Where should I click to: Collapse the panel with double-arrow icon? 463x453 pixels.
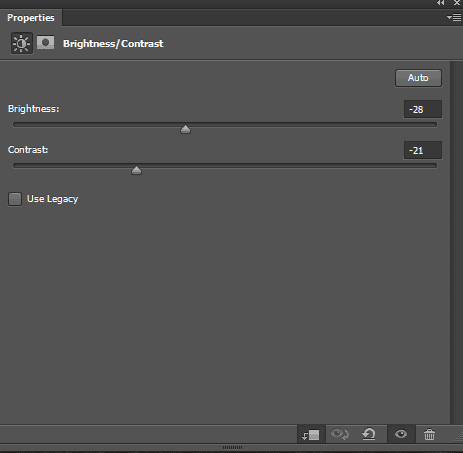(x=441, y=3)
